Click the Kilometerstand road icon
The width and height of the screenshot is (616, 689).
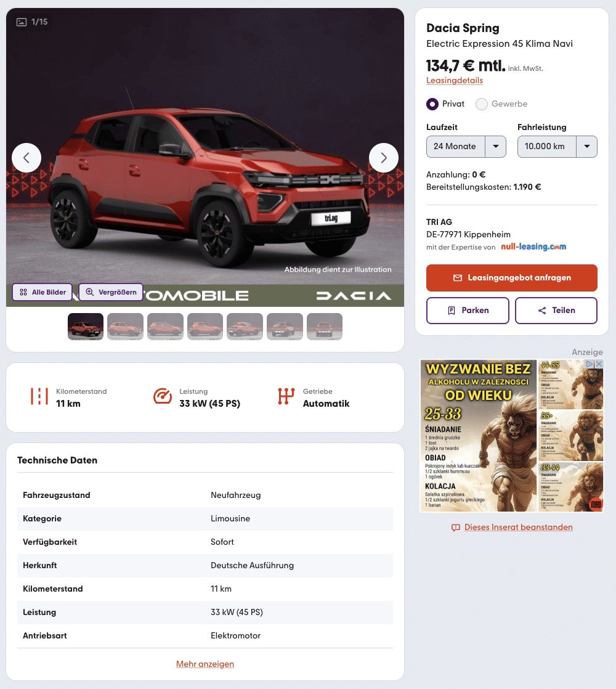click(39, 396)
